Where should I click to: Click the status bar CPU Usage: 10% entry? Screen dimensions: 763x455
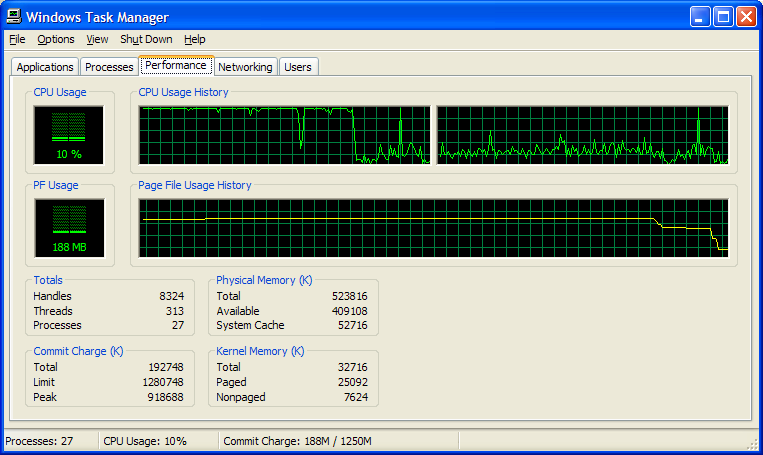point(145,441)
